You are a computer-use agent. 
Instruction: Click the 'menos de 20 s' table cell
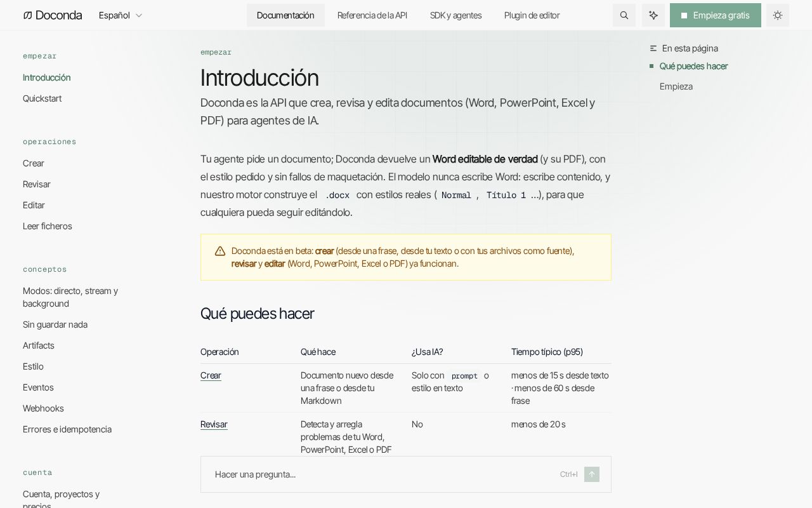tap(538, 424)
